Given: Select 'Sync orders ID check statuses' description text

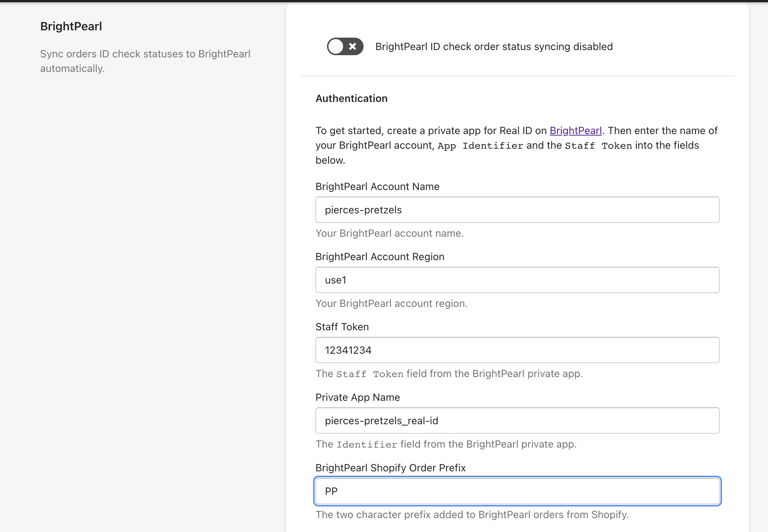Looking at the screenshot, I should tap(145, 61).
